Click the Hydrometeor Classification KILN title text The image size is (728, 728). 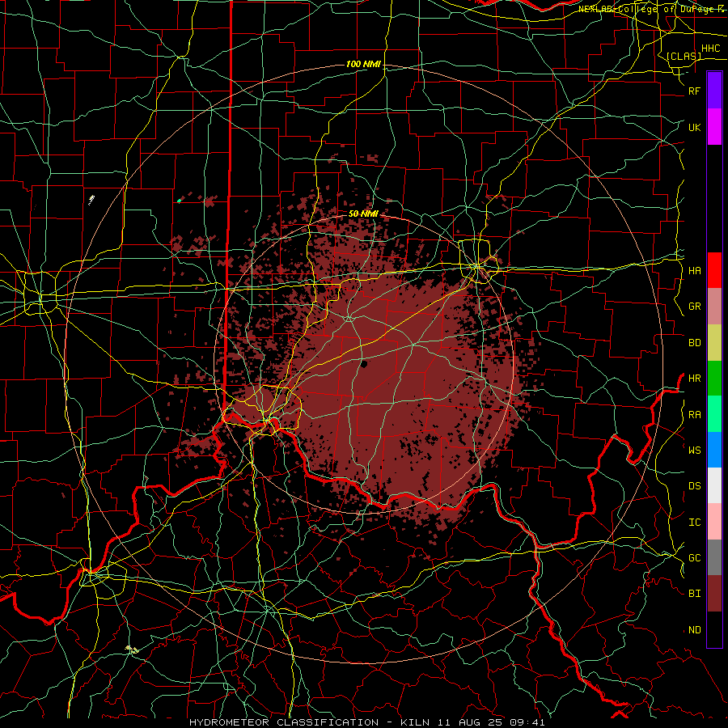366,722
